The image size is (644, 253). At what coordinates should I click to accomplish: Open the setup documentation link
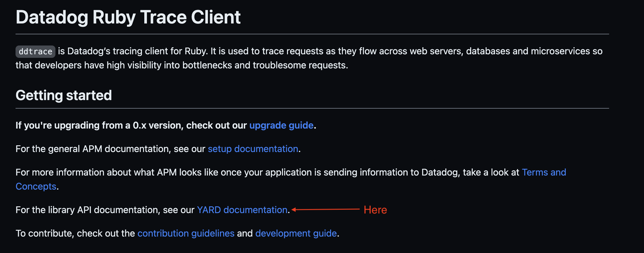[253, 149]
